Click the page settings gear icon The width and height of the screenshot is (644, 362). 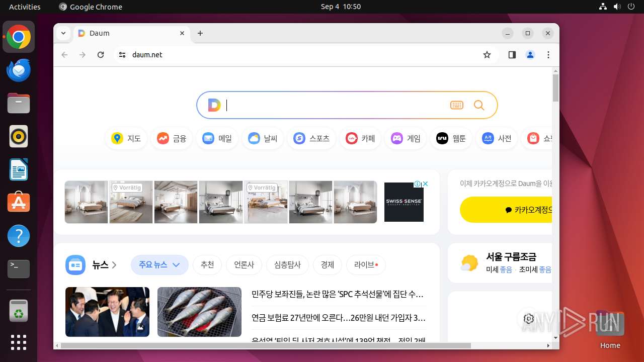(528, 318)
